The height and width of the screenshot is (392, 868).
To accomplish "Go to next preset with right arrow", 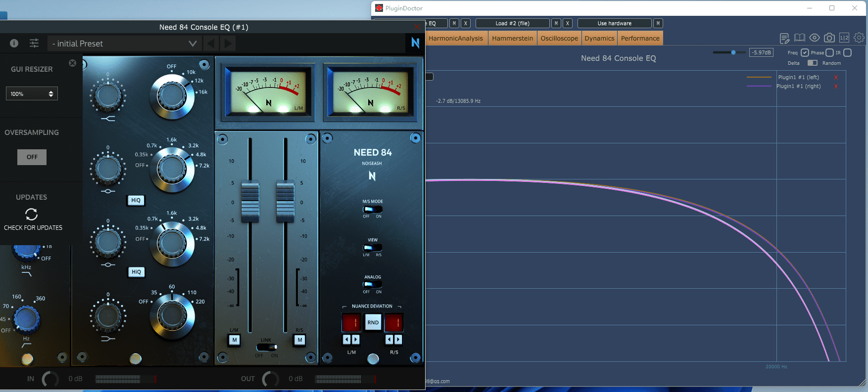I will click(228, 44).
